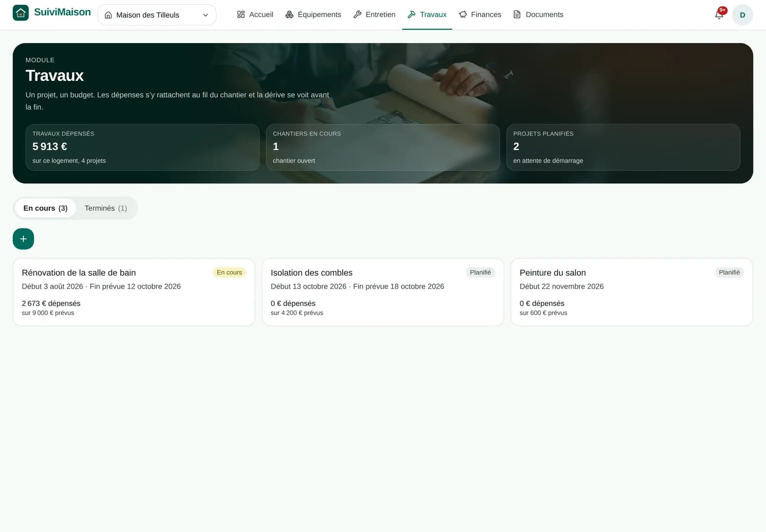
Task: Open notifications bell icon
Action: 719,15
